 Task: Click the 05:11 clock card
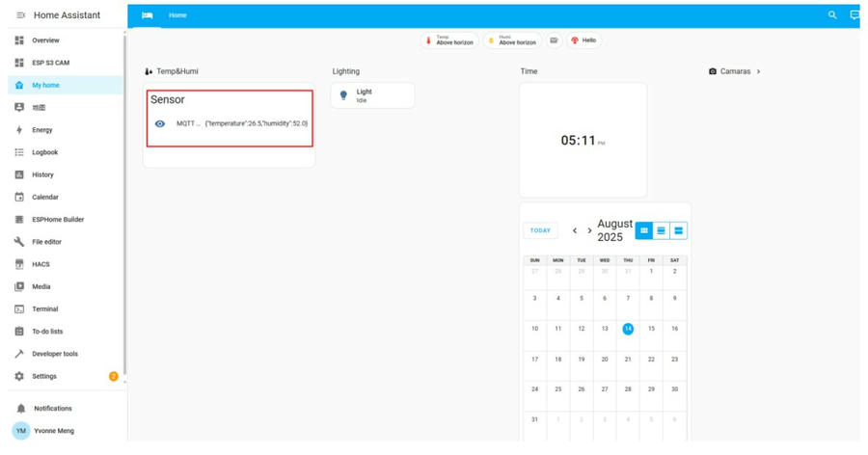tap(583, 141)
